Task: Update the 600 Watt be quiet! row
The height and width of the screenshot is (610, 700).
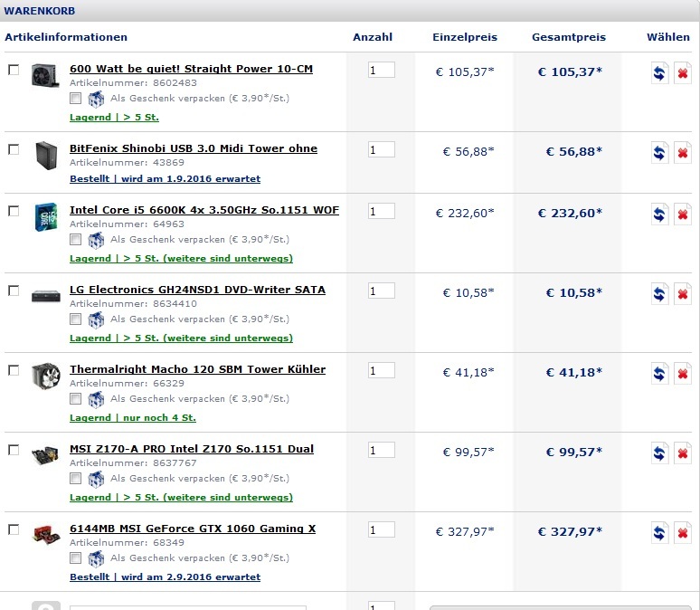Action: coord(660,73)
